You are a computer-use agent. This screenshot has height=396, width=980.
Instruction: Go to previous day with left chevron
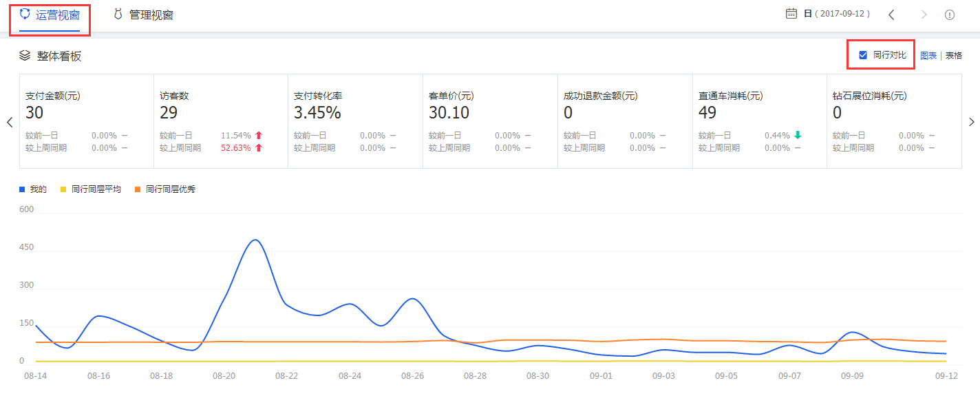point(891,14)
